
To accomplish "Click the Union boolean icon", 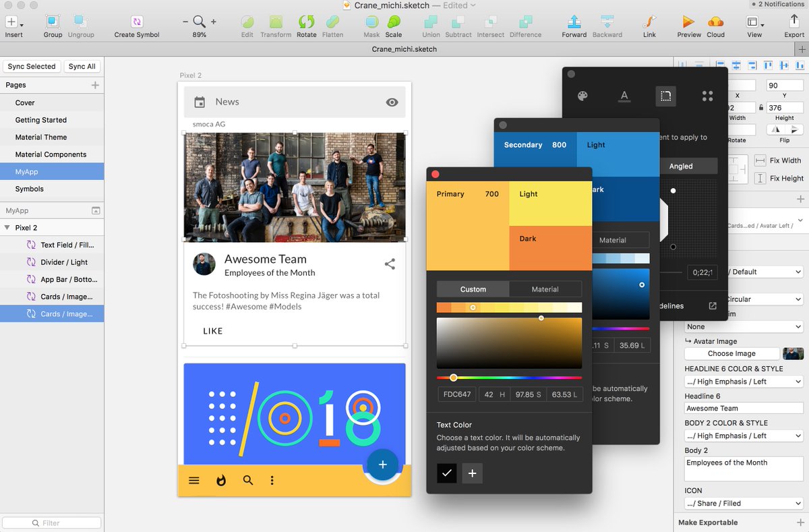I will click(431, 22).
